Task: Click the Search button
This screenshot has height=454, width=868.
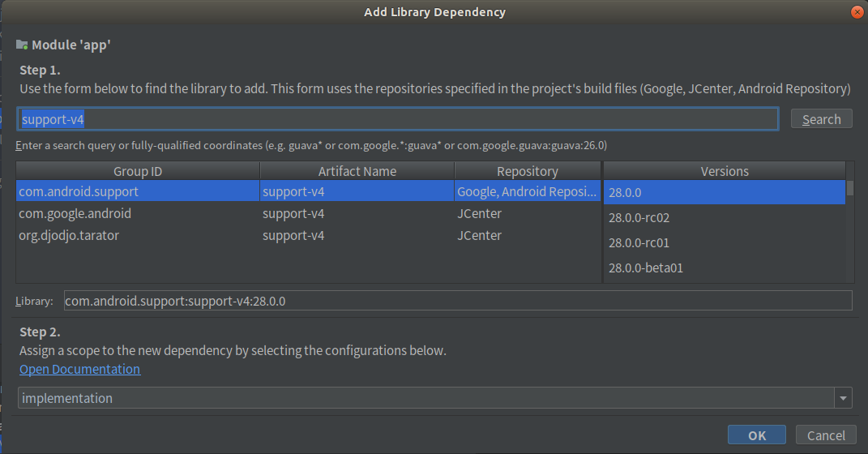Action: pos(821,119)
